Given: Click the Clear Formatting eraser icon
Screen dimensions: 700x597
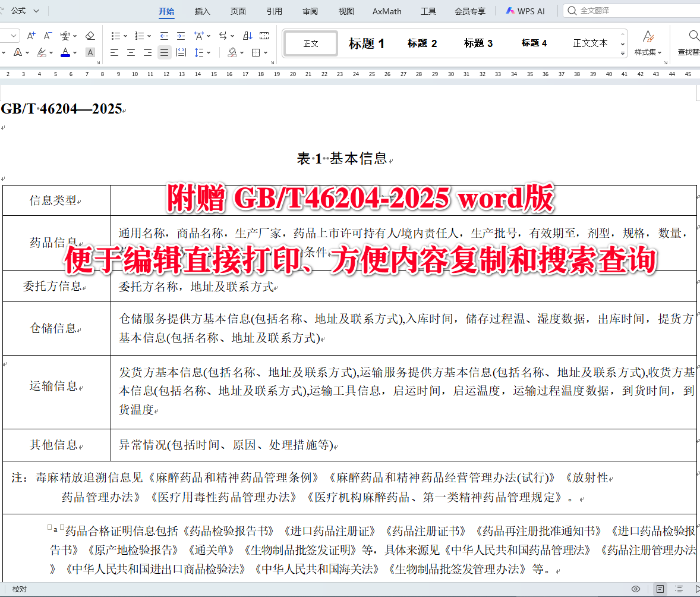Looking at the screenshot, I should coord(90,36).
